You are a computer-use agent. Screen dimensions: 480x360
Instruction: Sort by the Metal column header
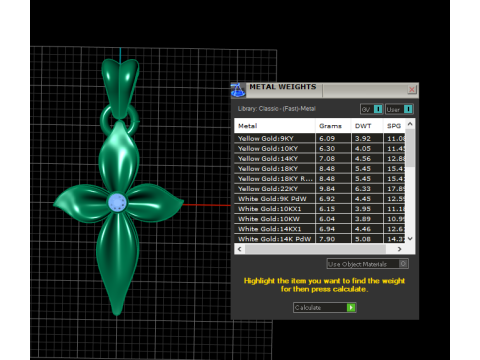tap(275, 126)
